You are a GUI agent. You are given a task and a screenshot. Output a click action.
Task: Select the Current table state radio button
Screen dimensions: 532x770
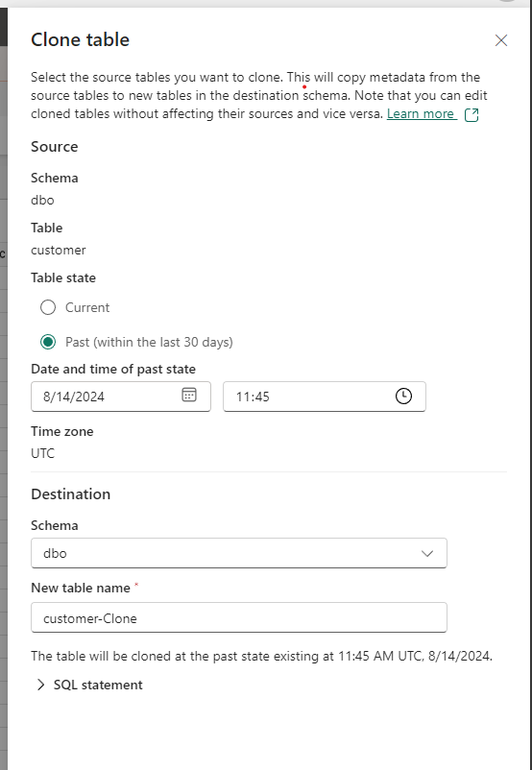[48, 307]
